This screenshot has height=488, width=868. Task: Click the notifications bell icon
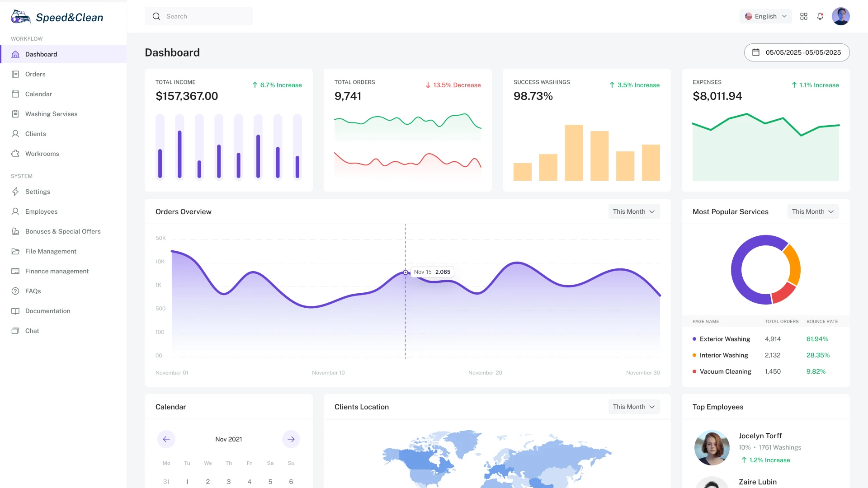[x=820, y=16]
